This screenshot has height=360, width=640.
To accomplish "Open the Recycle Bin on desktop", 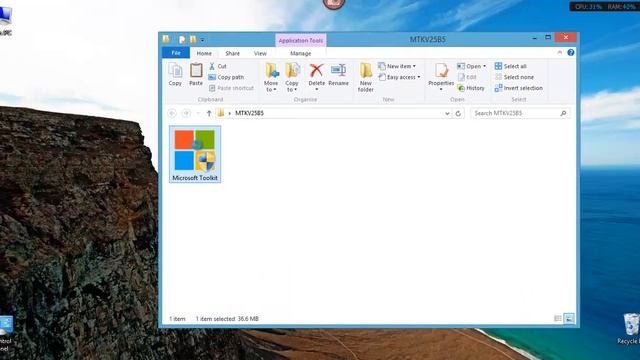I will [x=630, y=329].
